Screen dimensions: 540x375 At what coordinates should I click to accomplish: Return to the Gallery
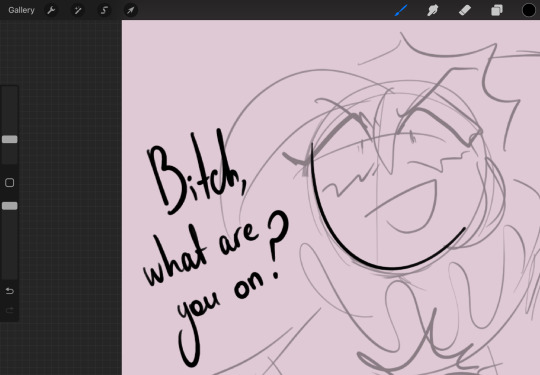pyautogui.click(x=21, y=10)
